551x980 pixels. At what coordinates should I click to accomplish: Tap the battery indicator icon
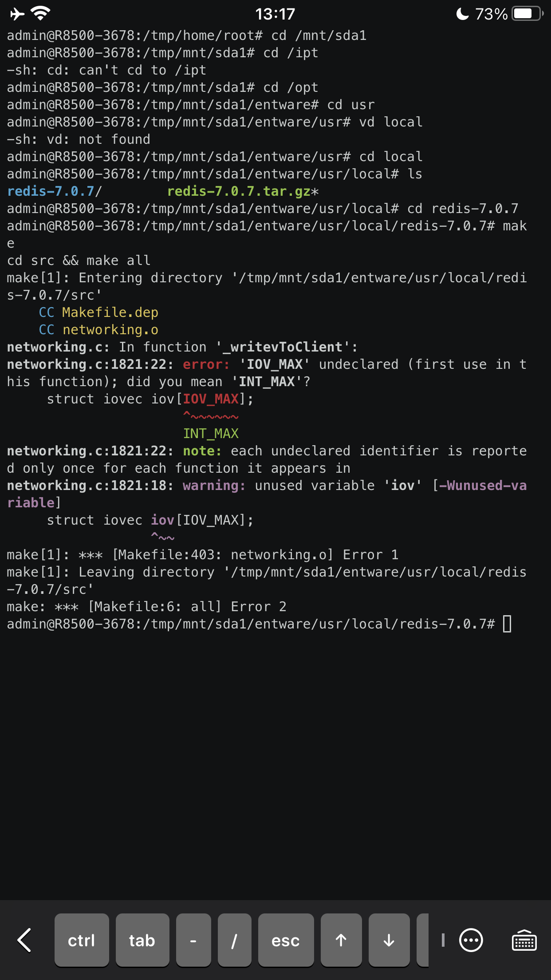coord(527,14)
